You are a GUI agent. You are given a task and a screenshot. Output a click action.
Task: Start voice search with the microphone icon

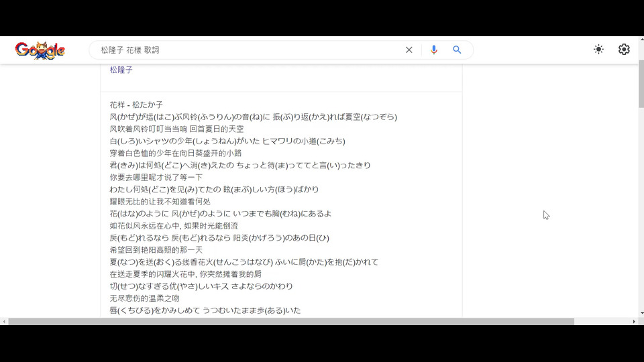tap(434, 50)
